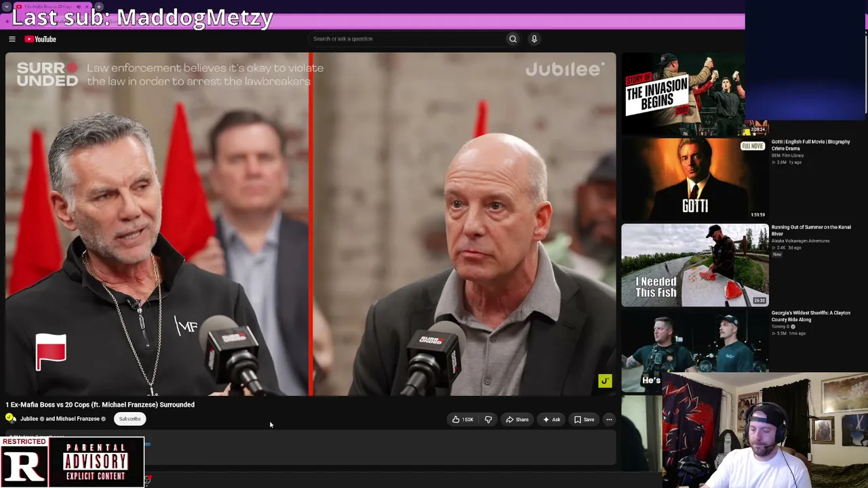Click the video title '1 Ex-Mafia Boss vs 20 Cops'
Screen dimensions: 868x488
(100, 405)
